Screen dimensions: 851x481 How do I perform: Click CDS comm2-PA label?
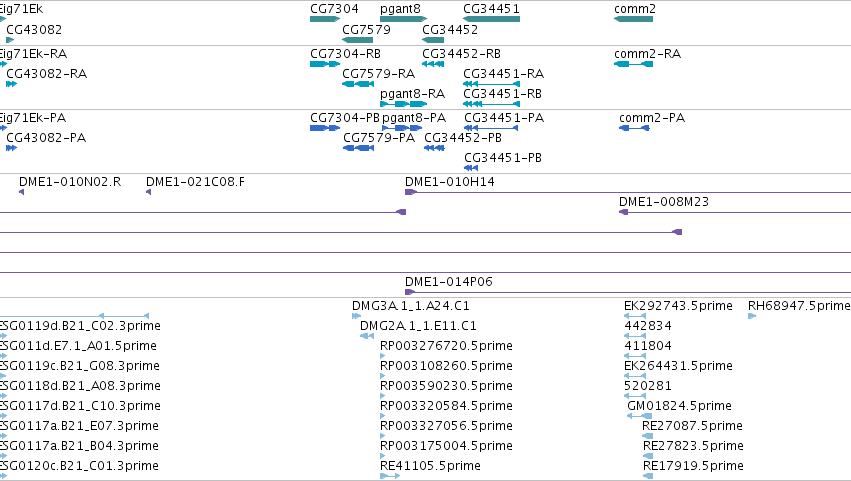pyautogui.click(x=652, y=118)
